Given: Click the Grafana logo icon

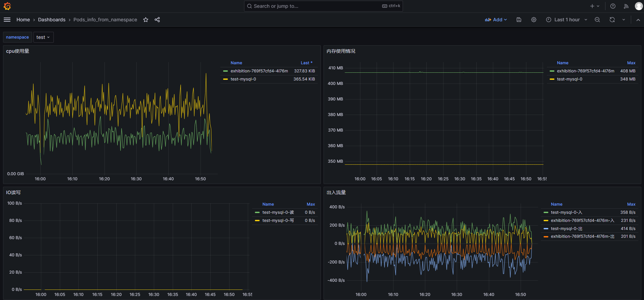Looking at the screenshot, I should [x=7, y=6].
